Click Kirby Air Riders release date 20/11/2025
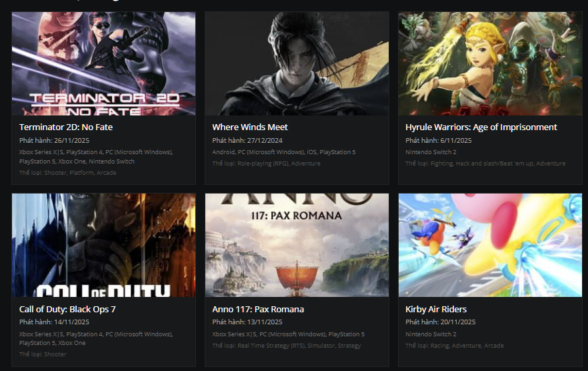 [440, 322]
